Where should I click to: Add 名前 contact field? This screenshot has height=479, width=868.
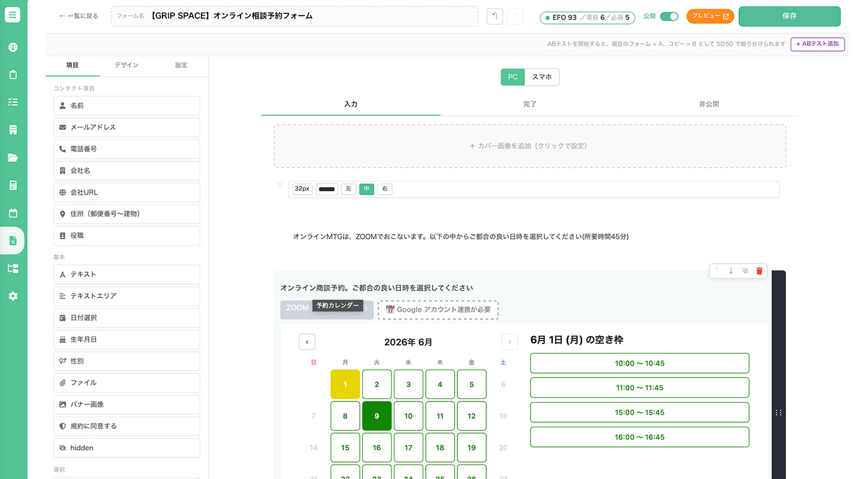pos(127,106)
